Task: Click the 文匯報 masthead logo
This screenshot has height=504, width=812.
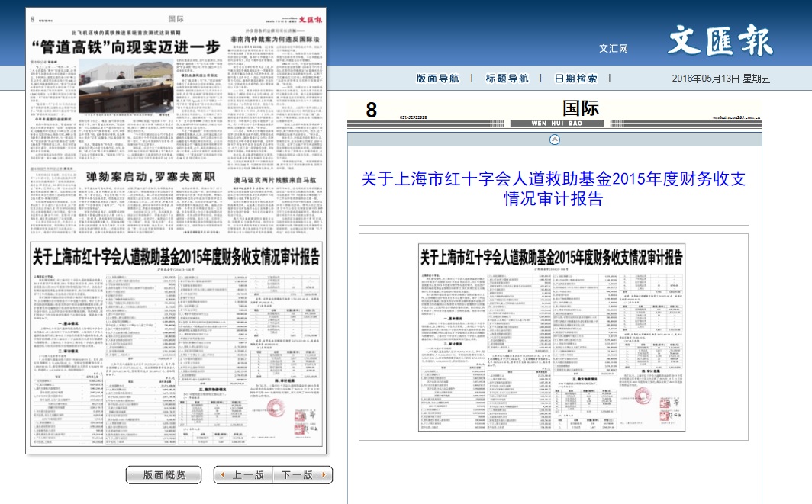Action: tap(720, 40)
